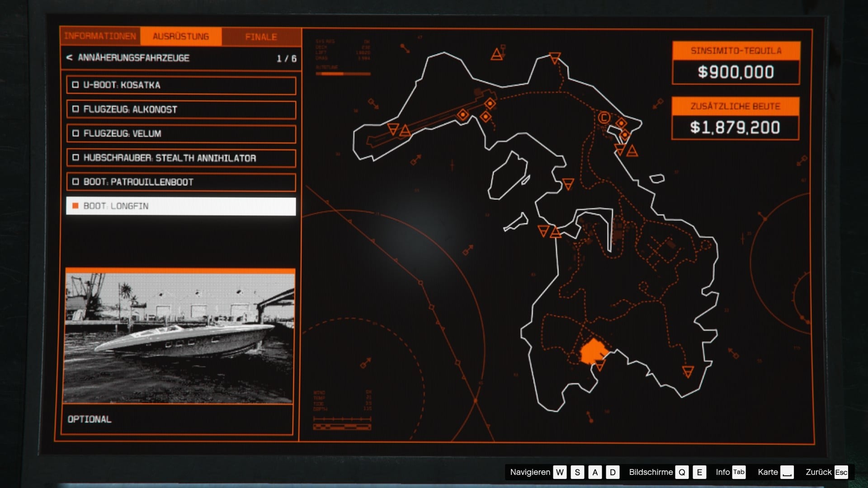This screenshot has height=488, width=868.
Task: Click the circled C marker on map
Action: (x=604, y=118)
